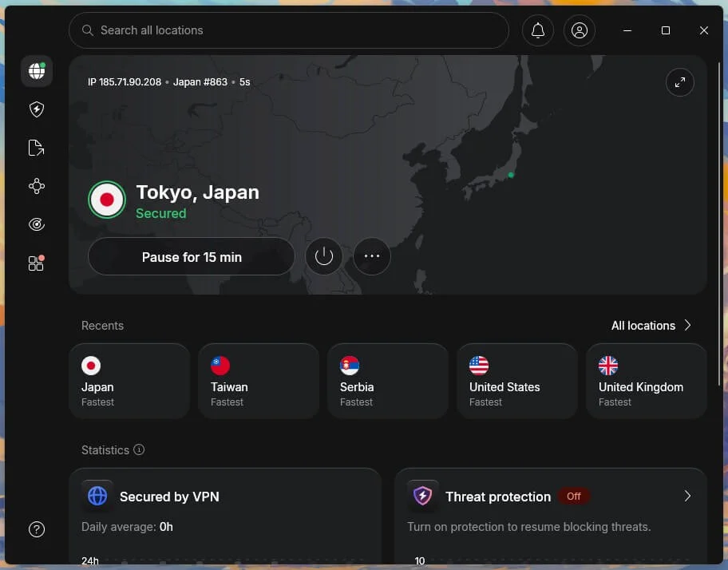Click Turn on protection message text

pos(528,527)
